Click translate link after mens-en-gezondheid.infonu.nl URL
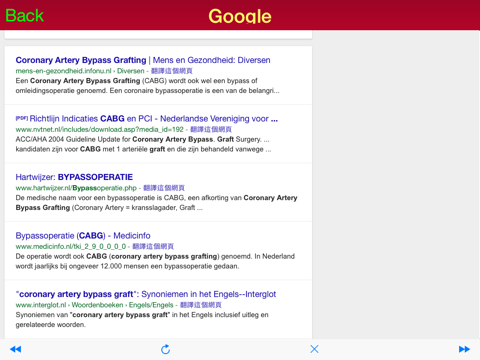This screenshot has height=360, width=480. pos(172,71)
